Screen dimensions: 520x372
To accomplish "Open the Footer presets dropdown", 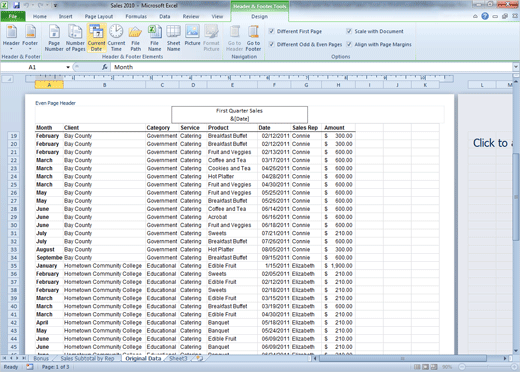I will tap(30, 37).
